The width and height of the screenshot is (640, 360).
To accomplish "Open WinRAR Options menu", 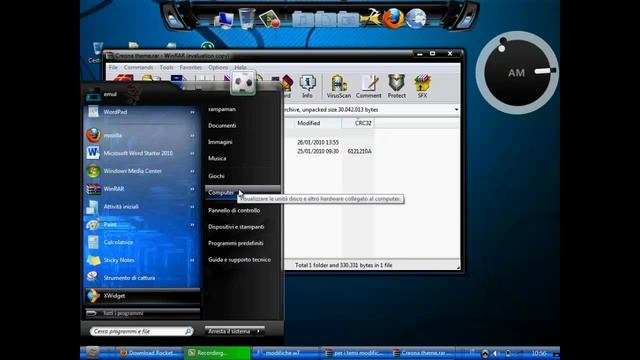I will (218, 67).
